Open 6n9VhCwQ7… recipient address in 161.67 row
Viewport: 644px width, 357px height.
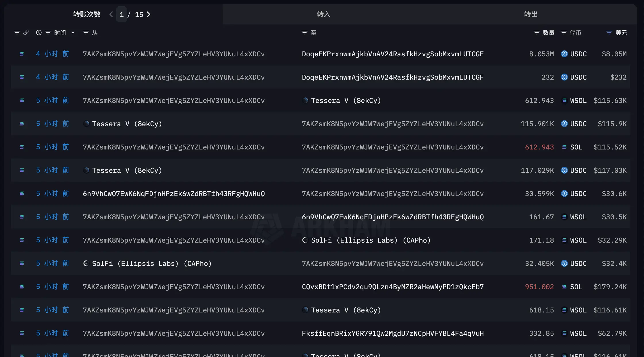coord(393,217)
